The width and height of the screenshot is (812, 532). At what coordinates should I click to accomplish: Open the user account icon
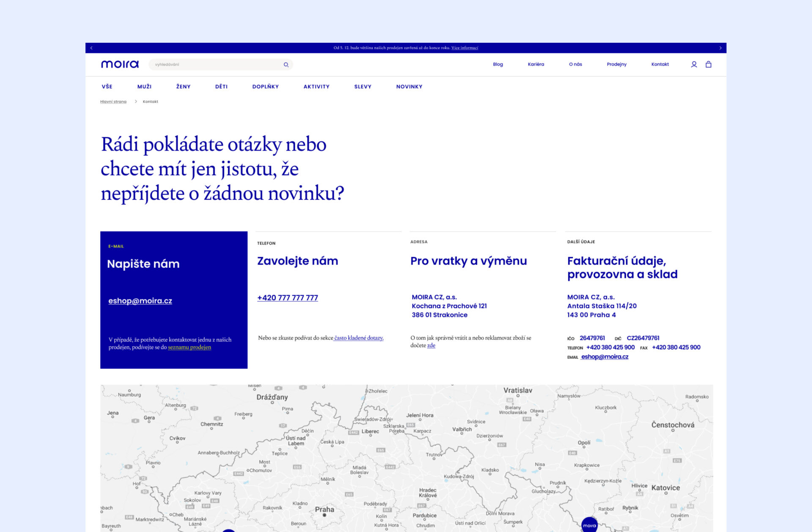tap(694, 64)
